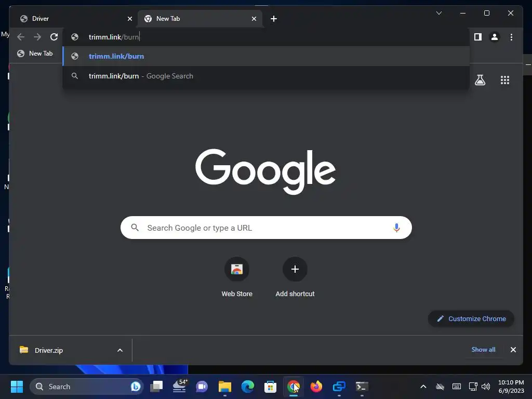The width and height of the screenshot is (532, 399).
Task: Open the Windows Start menu
Action: (17, 387)
